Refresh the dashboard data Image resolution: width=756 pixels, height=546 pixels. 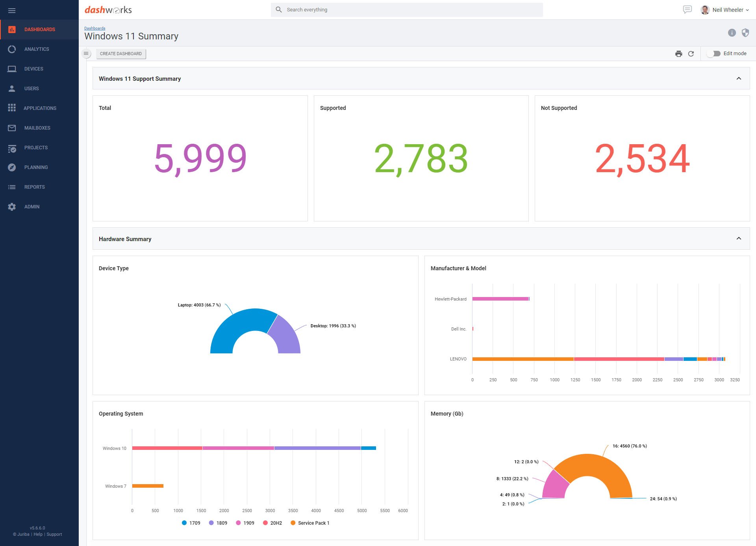point(691,54)
